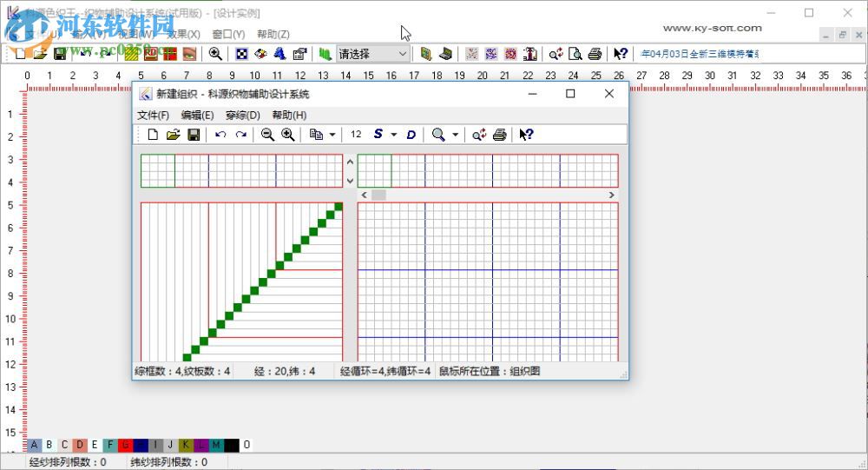Click the number 12 field in the dialog toolbar

(356, 134)
